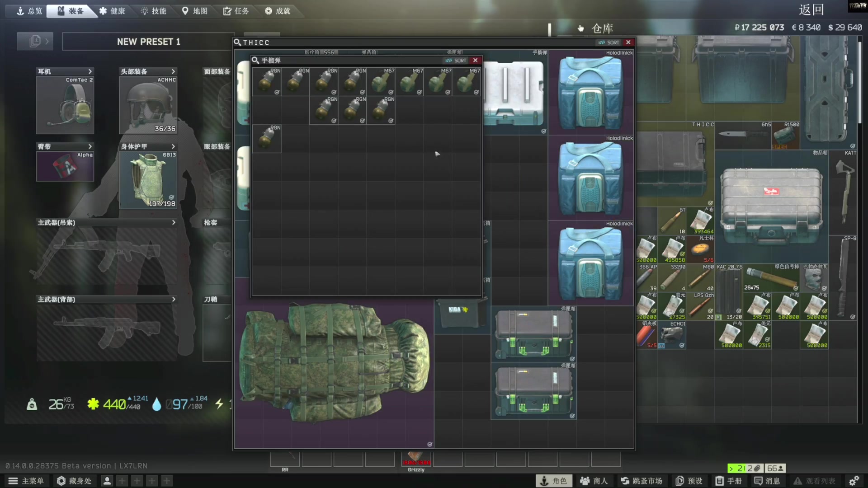Open the 技能 skills tab

154,11
